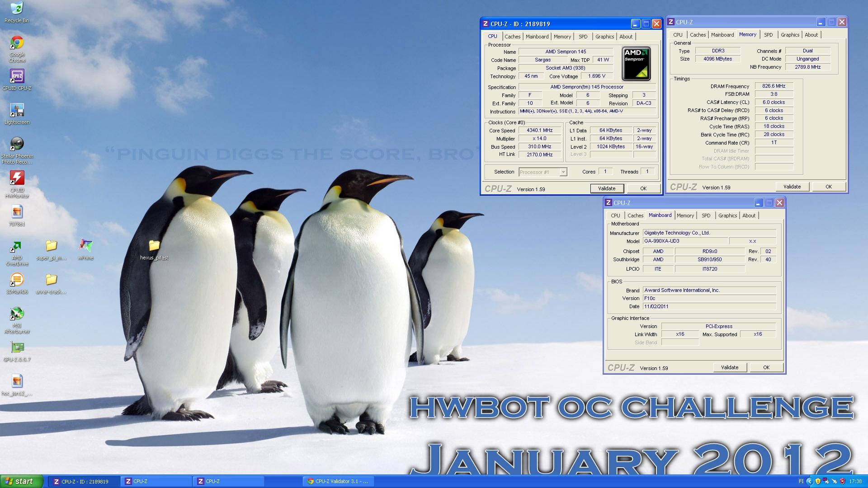The width and height of the screenshot is (868, 488).
Task: Click Validate in CPU-Z ID window
Action: click(x=607, y=188)
